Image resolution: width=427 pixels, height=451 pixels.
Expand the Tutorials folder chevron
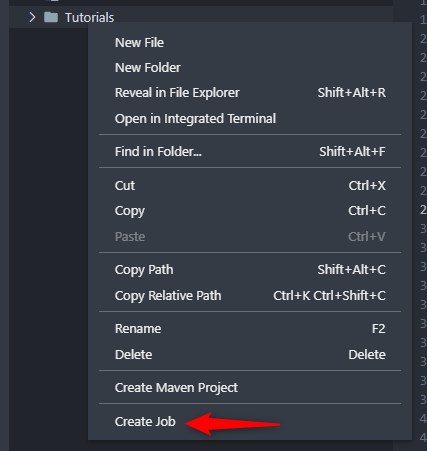[32, 17]
